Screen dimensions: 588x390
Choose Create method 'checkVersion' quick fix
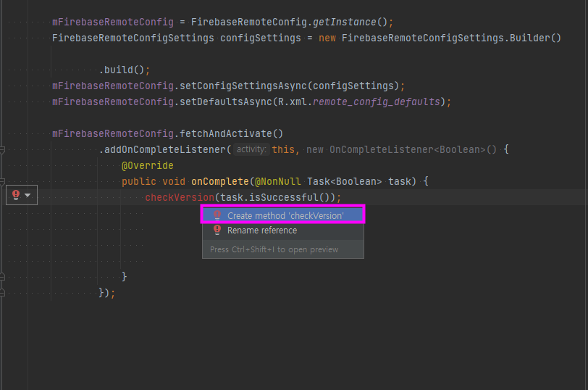pos(282,215)
